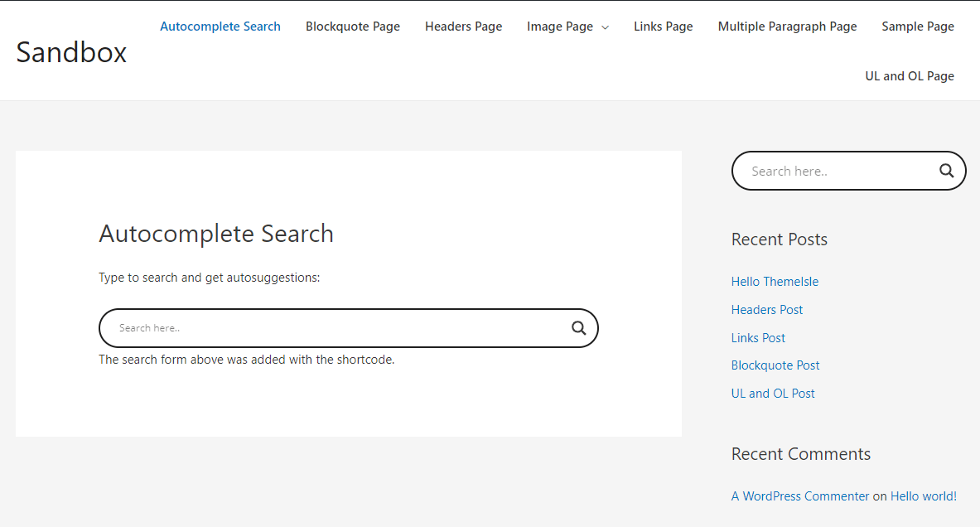Open the UL and OL Post

click(x=773, y=393)
